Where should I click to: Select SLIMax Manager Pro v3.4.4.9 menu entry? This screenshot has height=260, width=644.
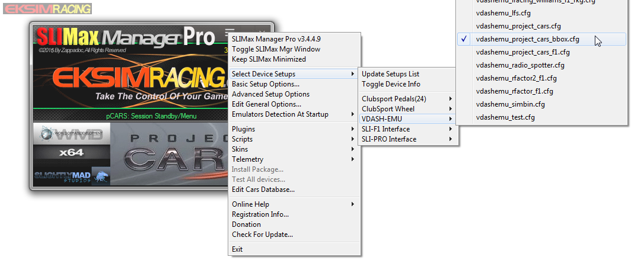(295, 39)
